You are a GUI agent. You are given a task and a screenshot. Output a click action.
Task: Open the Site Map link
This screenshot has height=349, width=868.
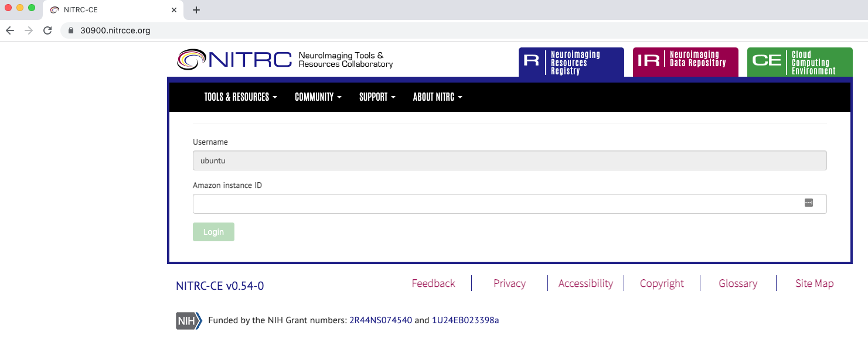tap(814, 283)
